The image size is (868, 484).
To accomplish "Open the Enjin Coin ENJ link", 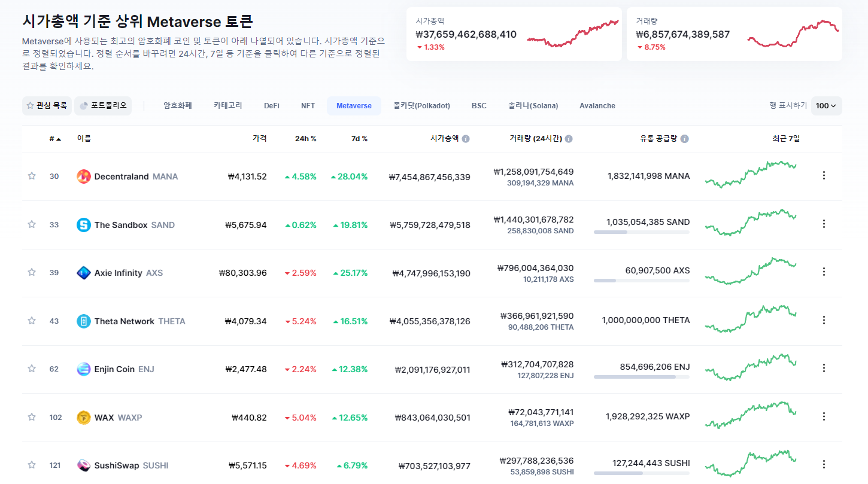I will click(125, 369).
